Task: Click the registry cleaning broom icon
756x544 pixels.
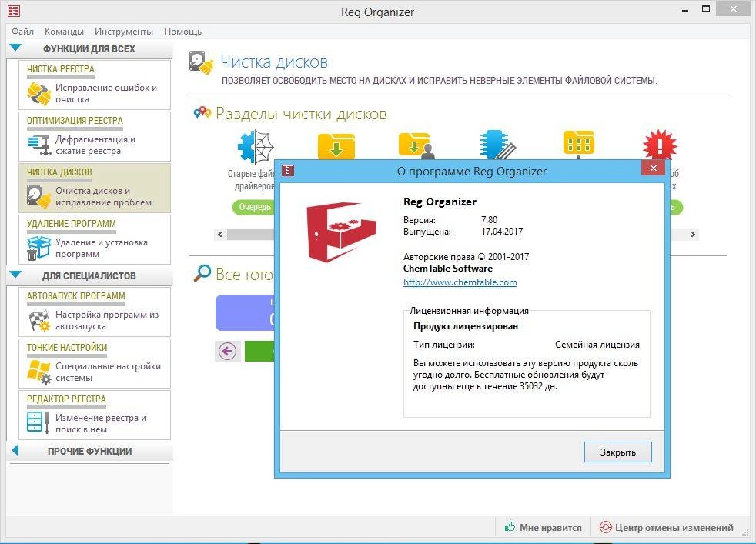Action: (x=38, y=93)
